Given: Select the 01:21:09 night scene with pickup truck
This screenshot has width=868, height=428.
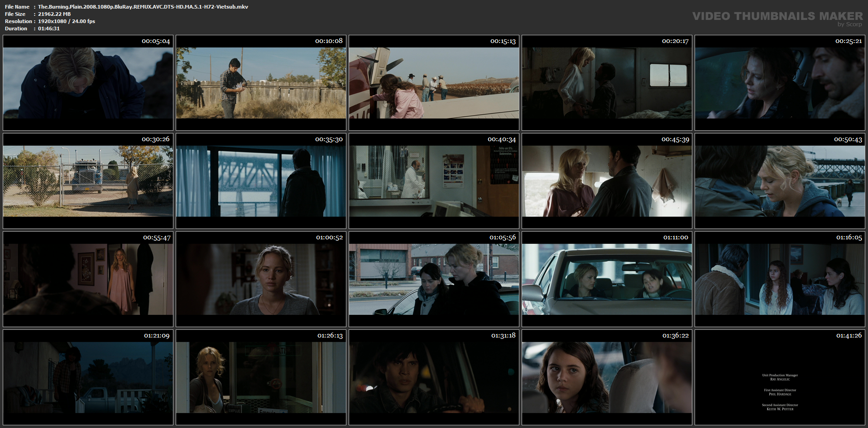Looking at the screenshot, I should click(x=88, y=377).
